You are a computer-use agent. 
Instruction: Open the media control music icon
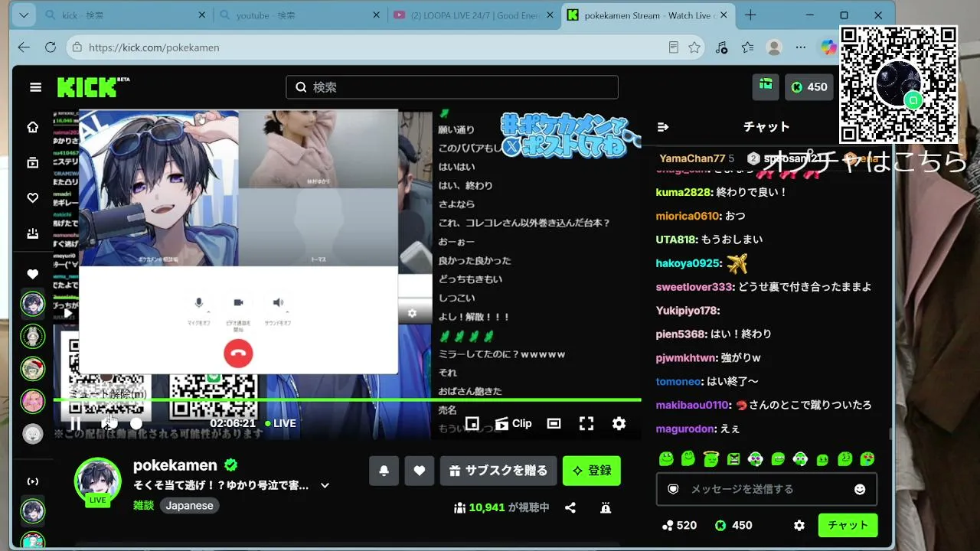(x=721, y=47)
